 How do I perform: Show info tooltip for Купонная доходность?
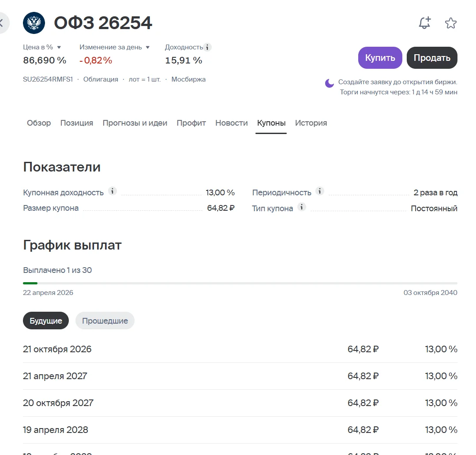(x=112, y=191)
